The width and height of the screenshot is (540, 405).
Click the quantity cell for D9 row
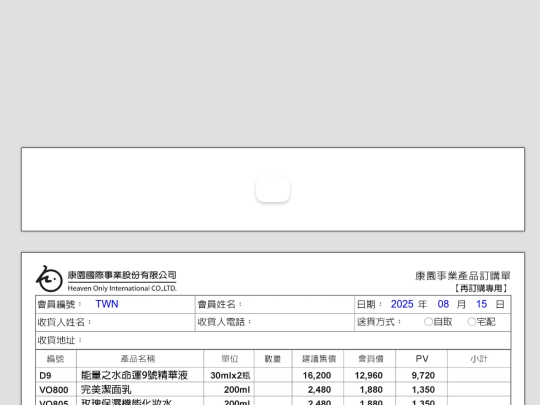point(273,375)
